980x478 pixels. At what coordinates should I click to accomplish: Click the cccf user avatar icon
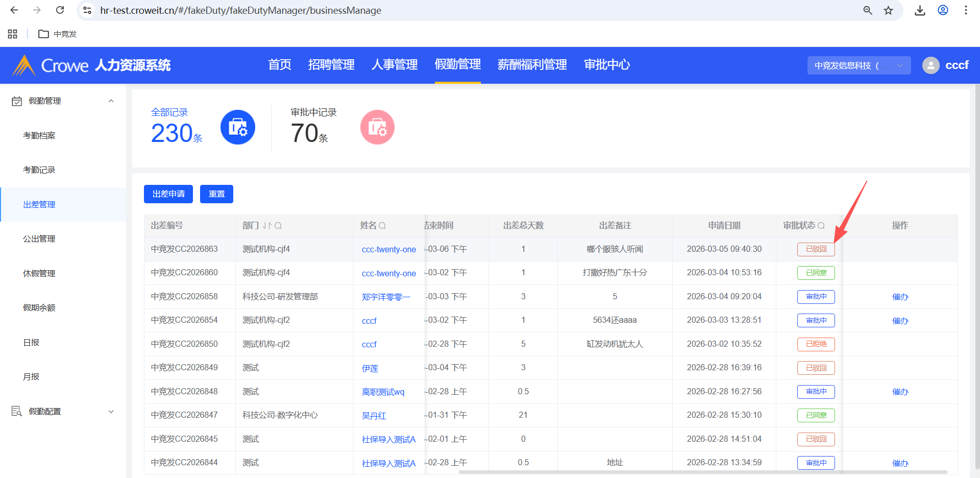pyautogui.click(x=930, y=65)
